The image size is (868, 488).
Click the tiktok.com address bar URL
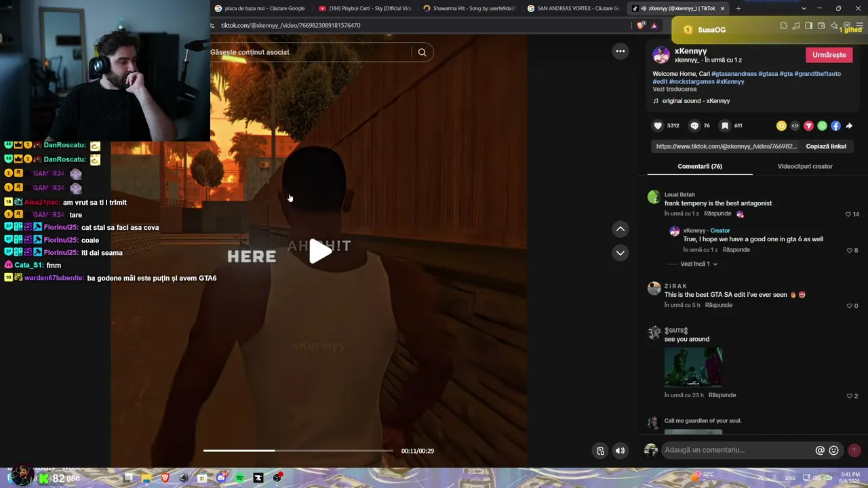[x=290, y=25]
